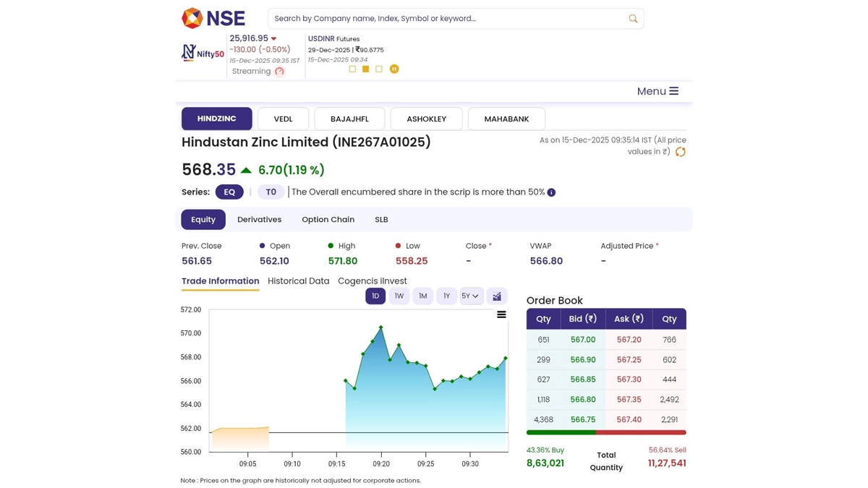Pause the ticker carousel
The width and height of the screenshot is (868, 488).
(x=394, y=69)
